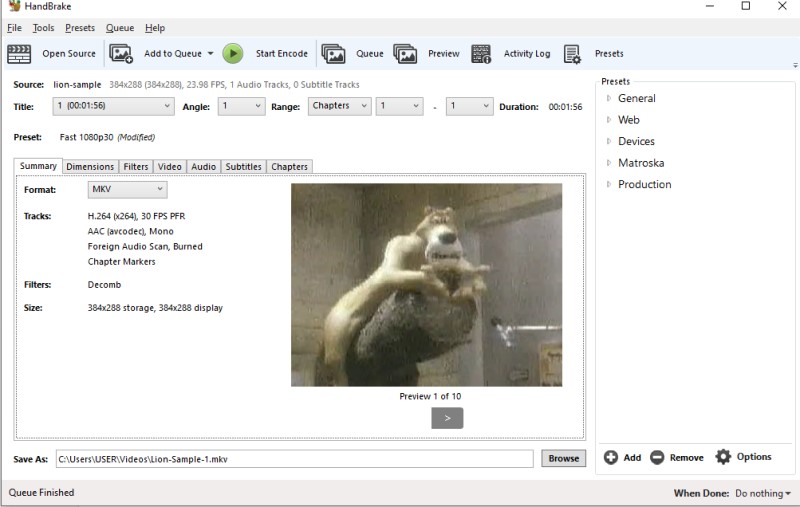Open the Tools menu
Screen dimensions: 800x507
click(43, 28)
